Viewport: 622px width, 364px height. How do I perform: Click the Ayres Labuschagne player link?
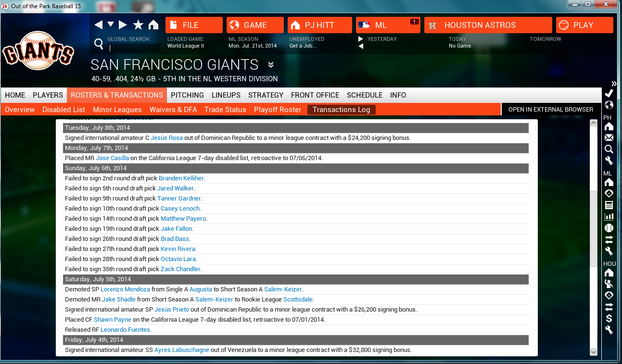click(x=182, y=350)
